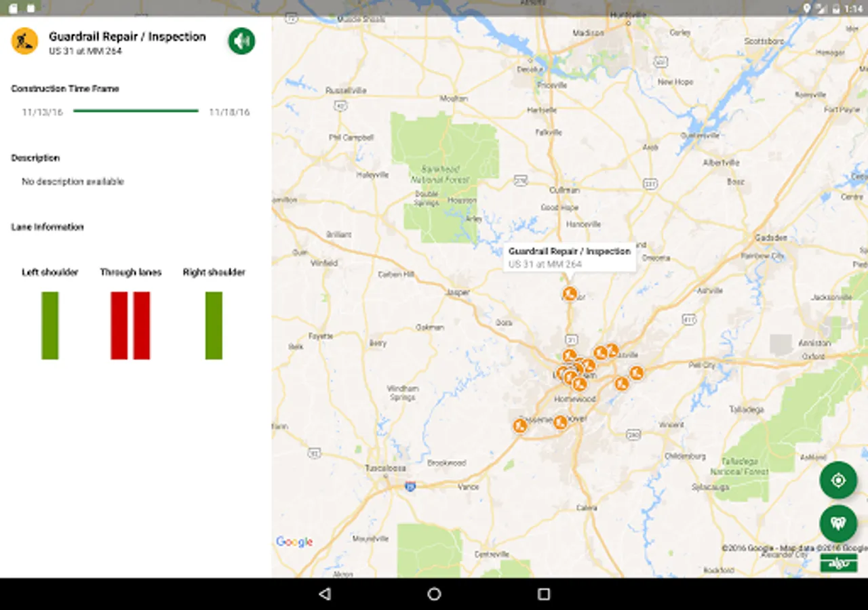This screenshot has width=868, height=610.
Task: Click the Cullman city label on map
Action: tap(565, 190)
